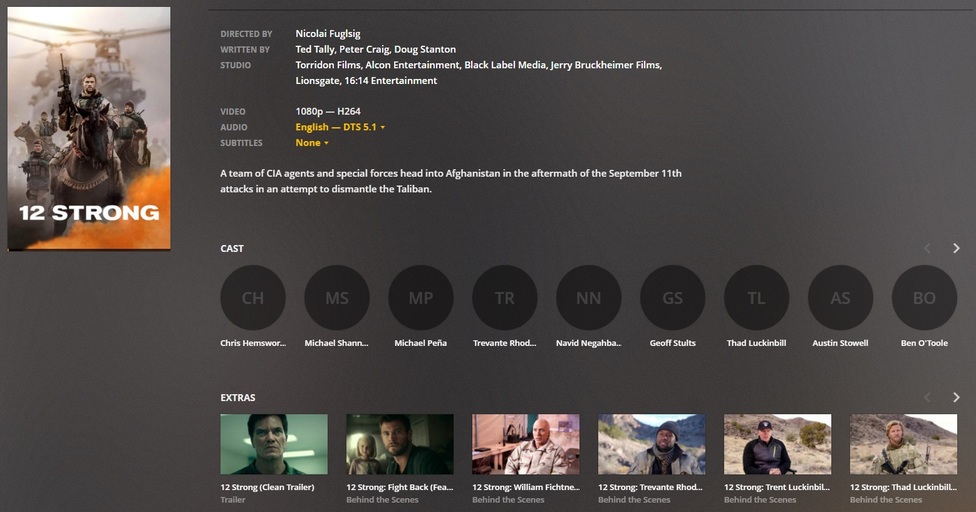Play the Thad Luckinbill extra thumbnail

(903, 444)
